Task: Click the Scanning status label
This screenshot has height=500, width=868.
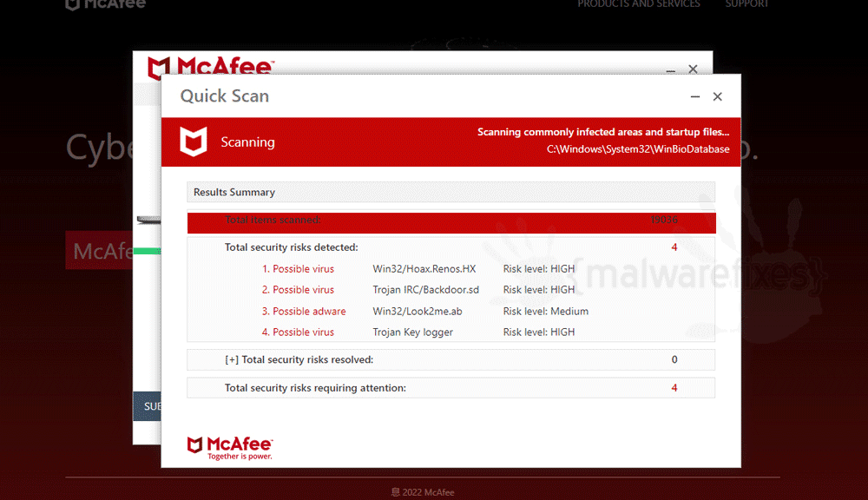Action: (x=247, y=142)
